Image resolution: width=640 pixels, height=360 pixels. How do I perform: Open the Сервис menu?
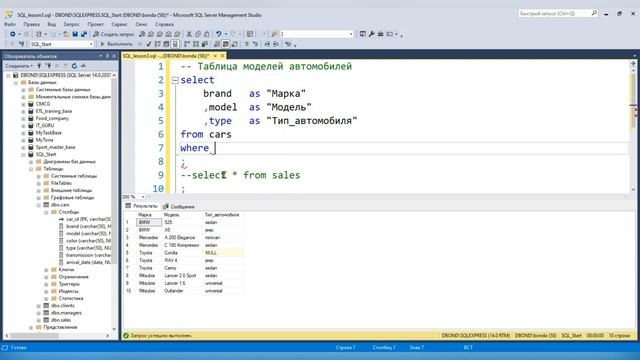click(120, 24)
